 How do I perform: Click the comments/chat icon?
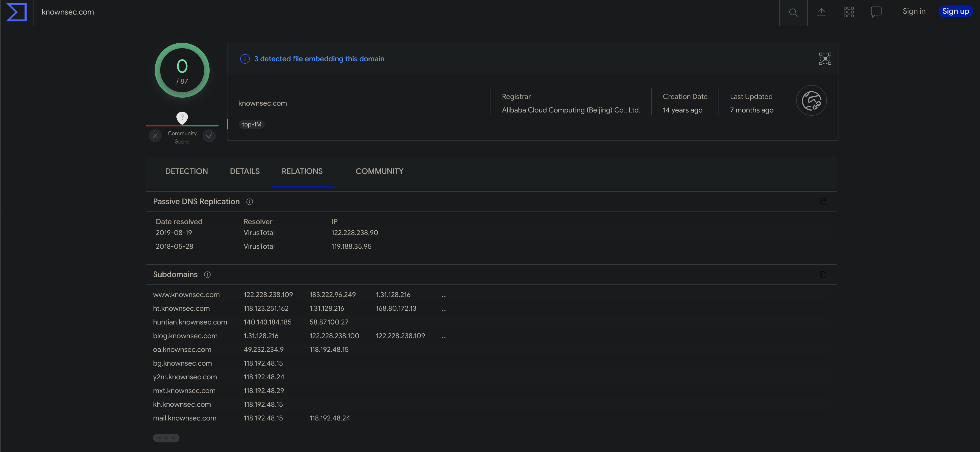click(876, 12)
